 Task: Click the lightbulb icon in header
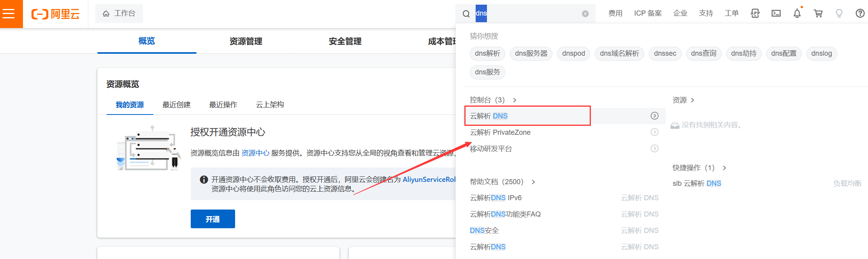pos(839,14)
